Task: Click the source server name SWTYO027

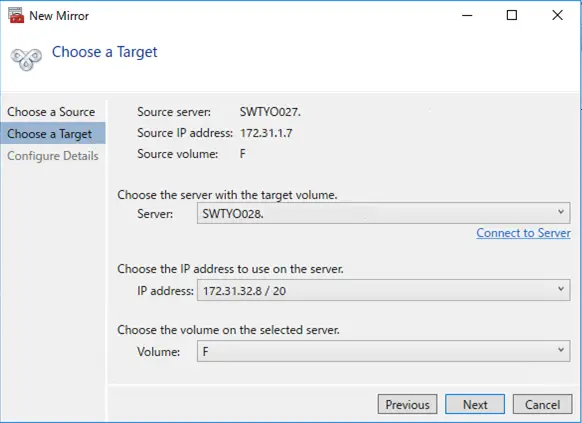Action: tap(270, 112)
